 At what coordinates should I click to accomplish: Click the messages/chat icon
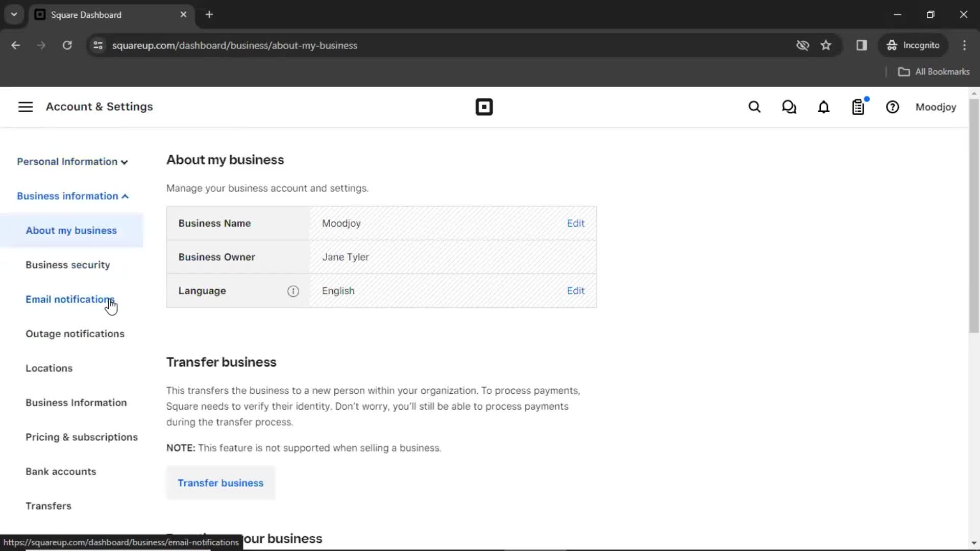pos(790,107)
